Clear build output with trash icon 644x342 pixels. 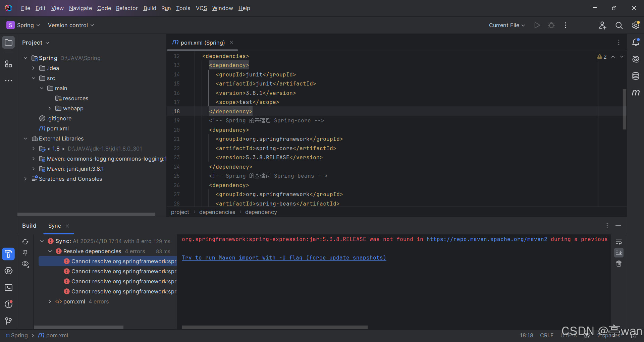coord(619,264)
